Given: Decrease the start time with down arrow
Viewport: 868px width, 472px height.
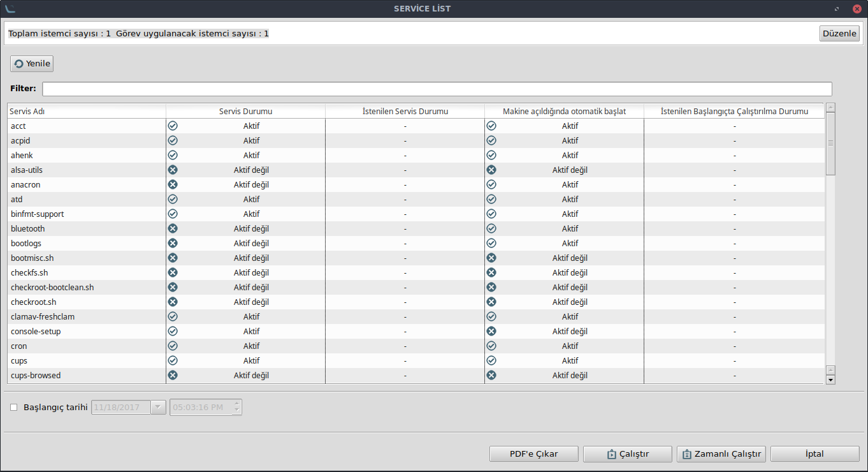Looking at the screenshot, I should pyautogui.click(x=237, y=411).
